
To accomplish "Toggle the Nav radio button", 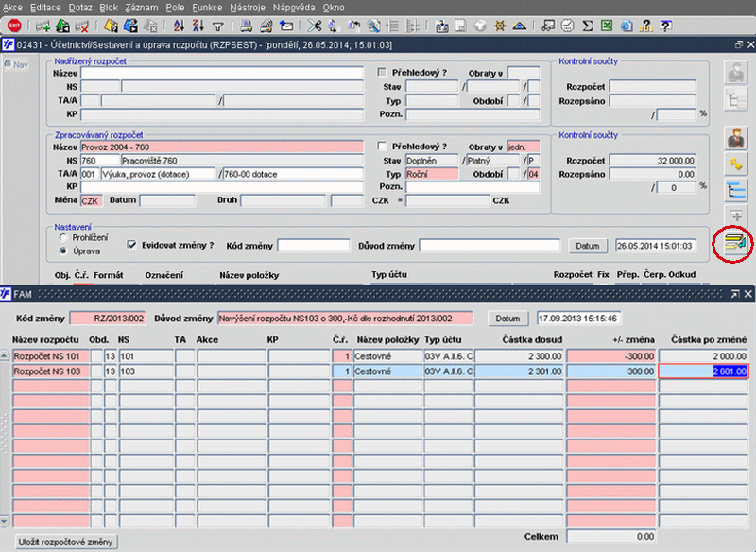I will (x=8, y=64).
